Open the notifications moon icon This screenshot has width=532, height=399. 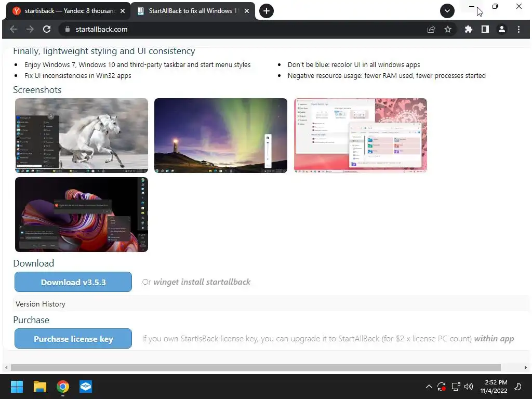[518, 387]
